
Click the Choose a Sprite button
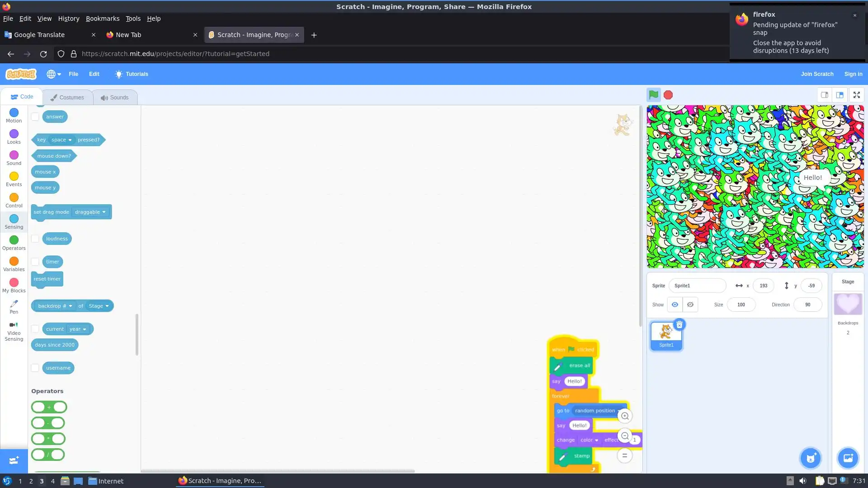[x=810, y=458]
